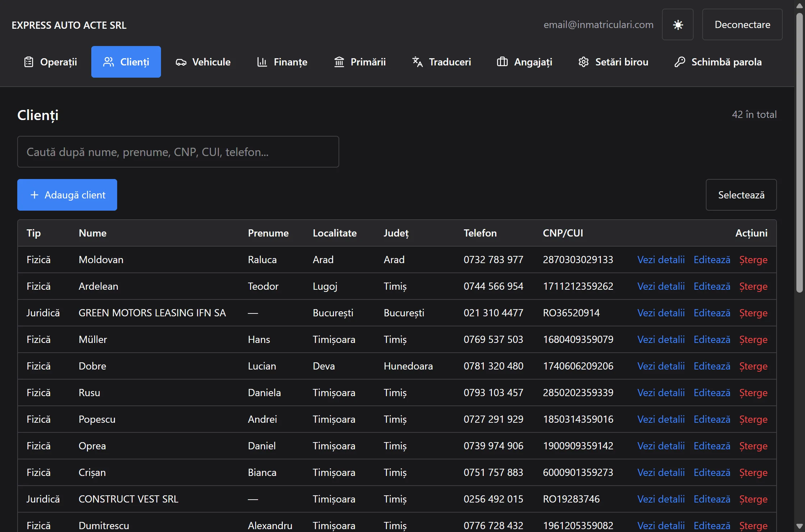This screenshot has height=532, width=805.
Task: Click the Clienți people icon
Action: 109,62
